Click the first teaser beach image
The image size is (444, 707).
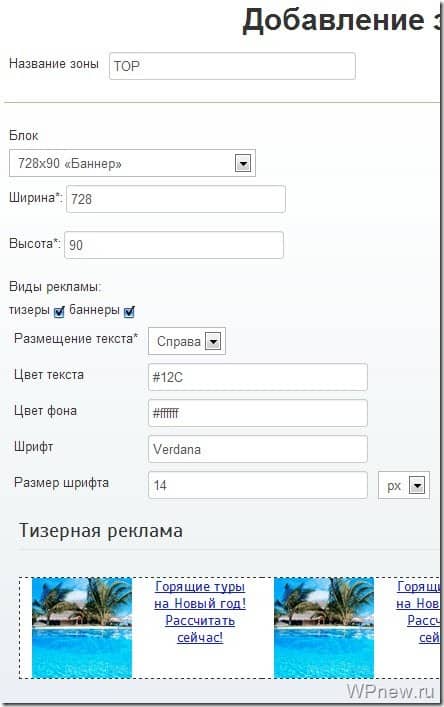point(82,628)
